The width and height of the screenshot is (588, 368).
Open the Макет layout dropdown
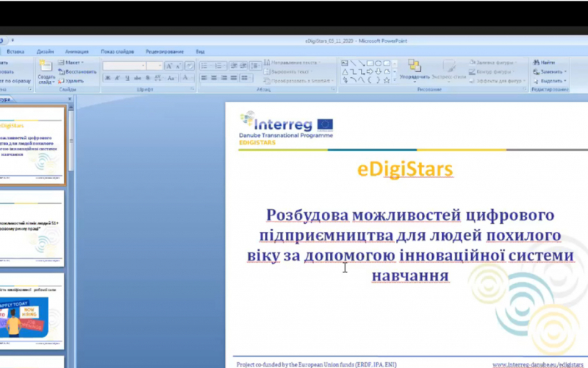71,63
